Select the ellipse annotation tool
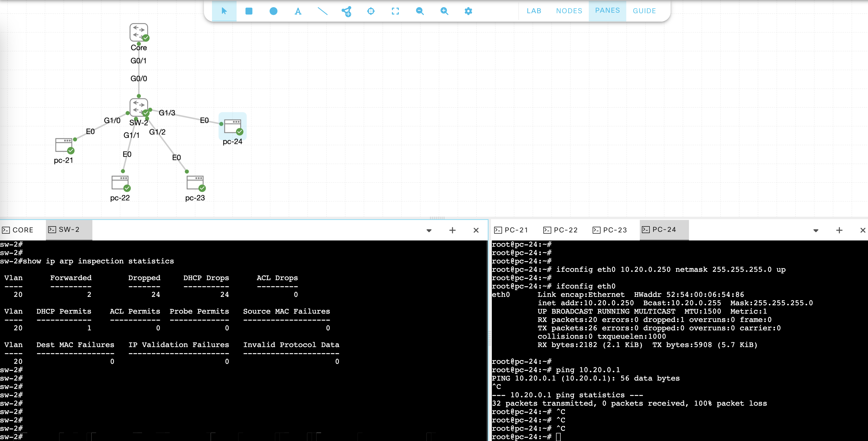Viewport: 868px width, 441px height. pos(273,11)
